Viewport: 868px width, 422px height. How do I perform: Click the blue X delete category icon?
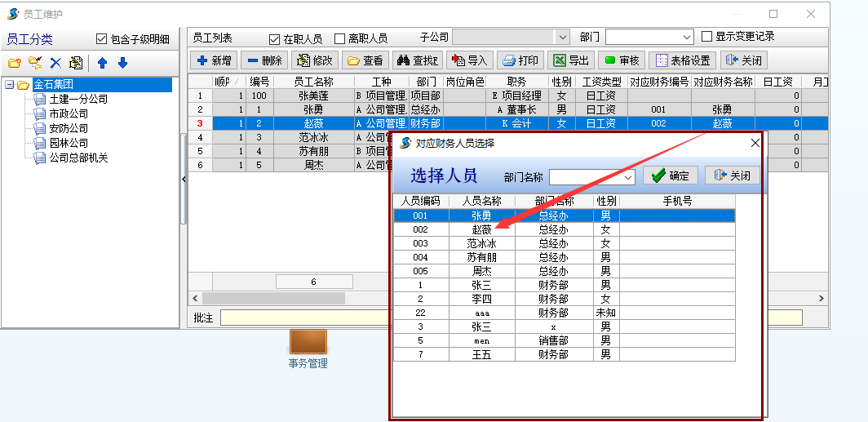coord(55,63)
